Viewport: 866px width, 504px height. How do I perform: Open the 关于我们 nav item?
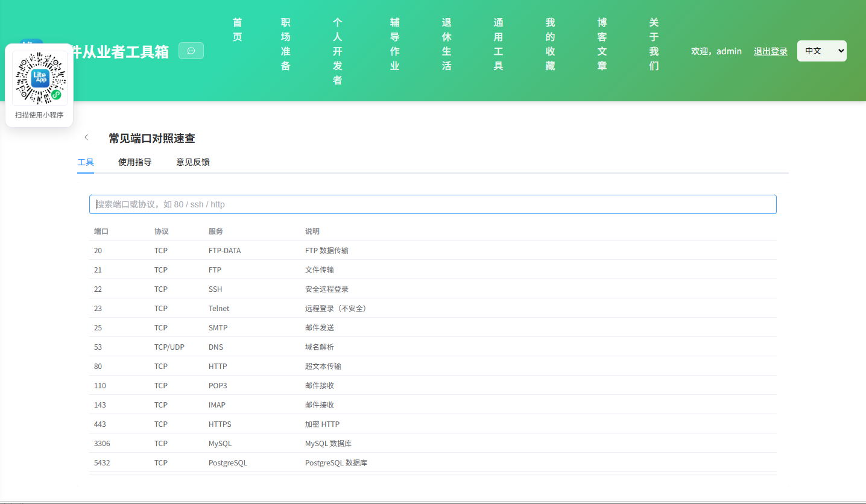[x=654, y=44]
